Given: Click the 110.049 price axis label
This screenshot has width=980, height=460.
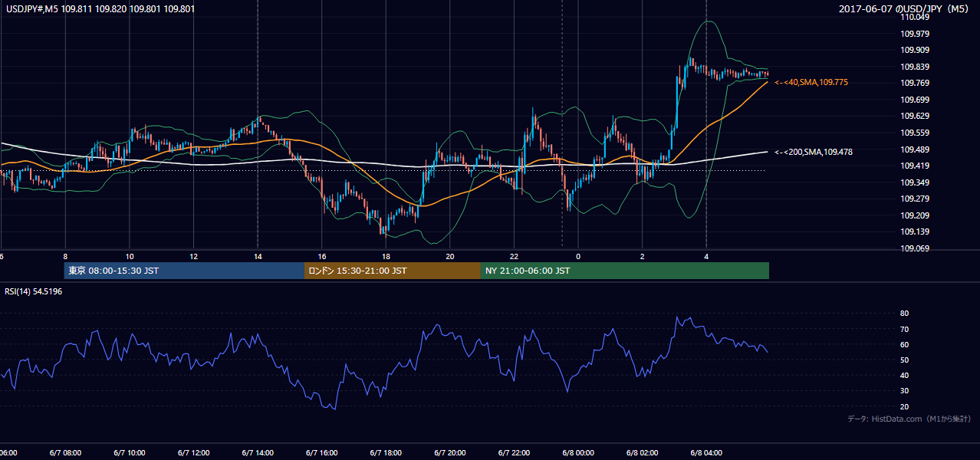Looking at the screenshot, I should point(916,17).
